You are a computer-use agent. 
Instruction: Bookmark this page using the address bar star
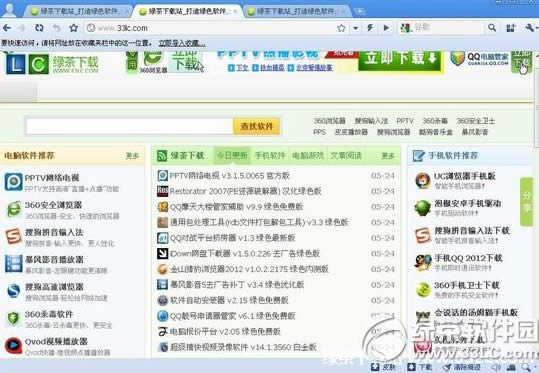pyautogui.click(x=341, y=28)
